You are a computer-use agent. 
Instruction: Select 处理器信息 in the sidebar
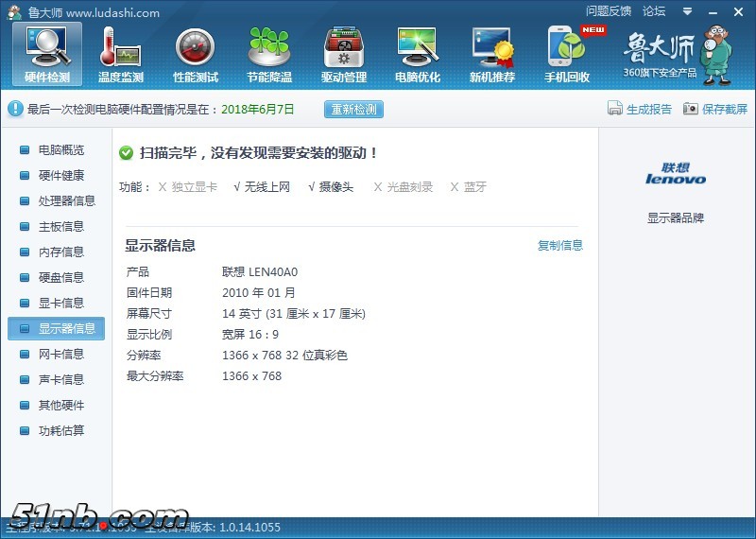[66, 201]
